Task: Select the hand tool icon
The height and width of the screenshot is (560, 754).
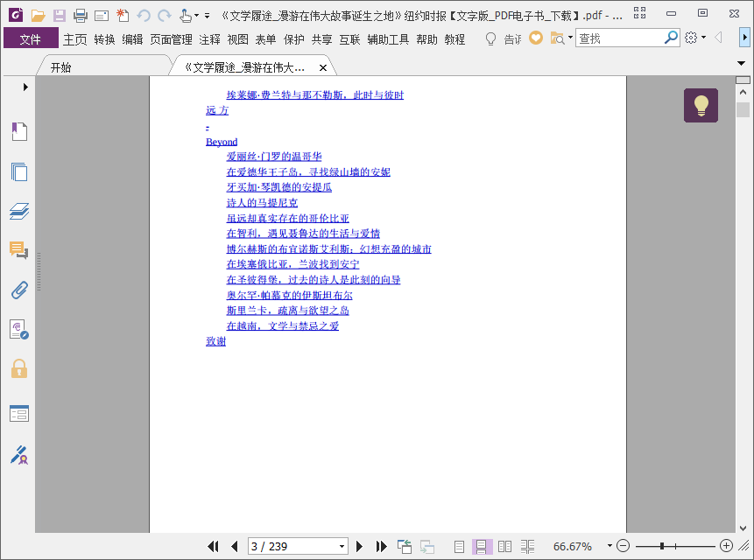Action: [185, 16]
